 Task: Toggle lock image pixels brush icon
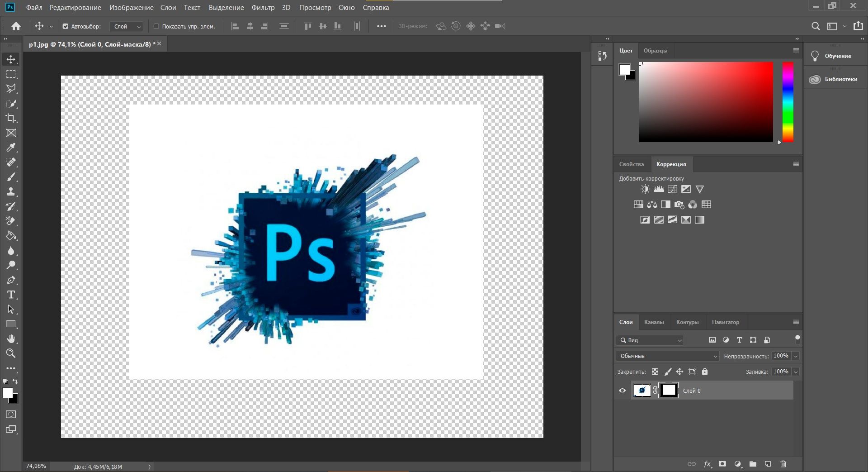668,372
